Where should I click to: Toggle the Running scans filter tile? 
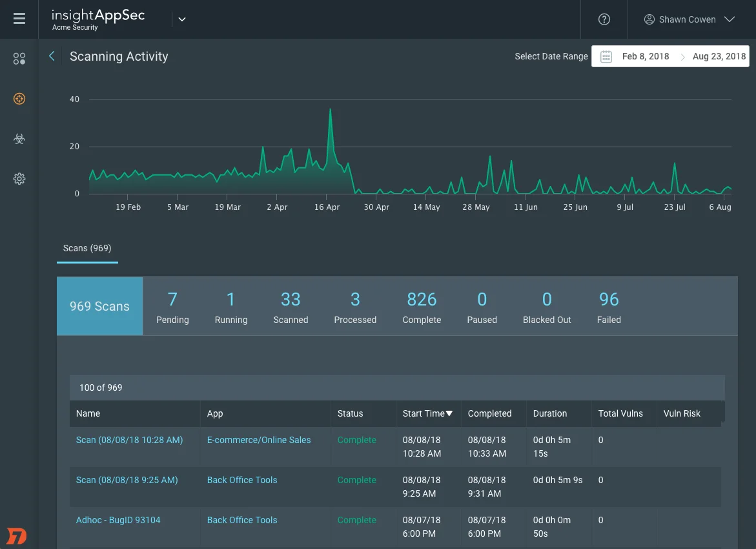click(231, 306)
